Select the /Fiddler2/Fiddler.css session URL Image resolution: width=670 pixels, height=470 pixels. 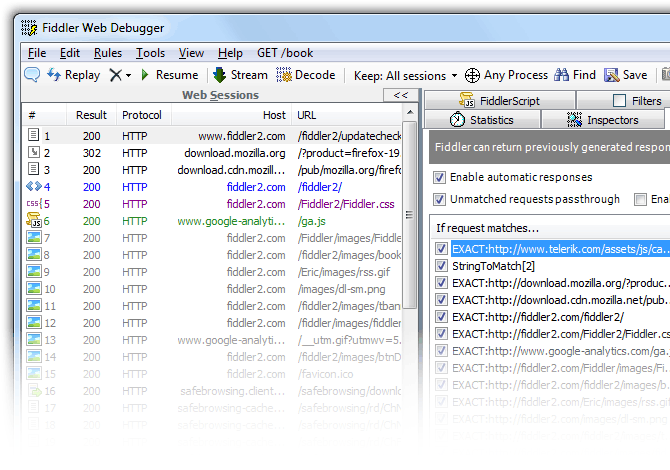coord(346,204)
